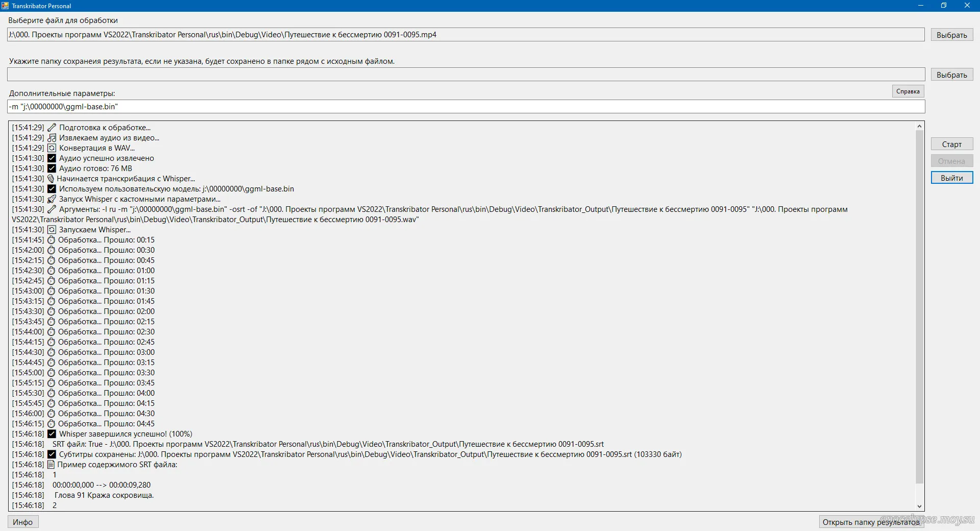Click the pencil icon beside 'Подготовка к обработке'
This screenshot has width=980, height=531.
point(52,128)
